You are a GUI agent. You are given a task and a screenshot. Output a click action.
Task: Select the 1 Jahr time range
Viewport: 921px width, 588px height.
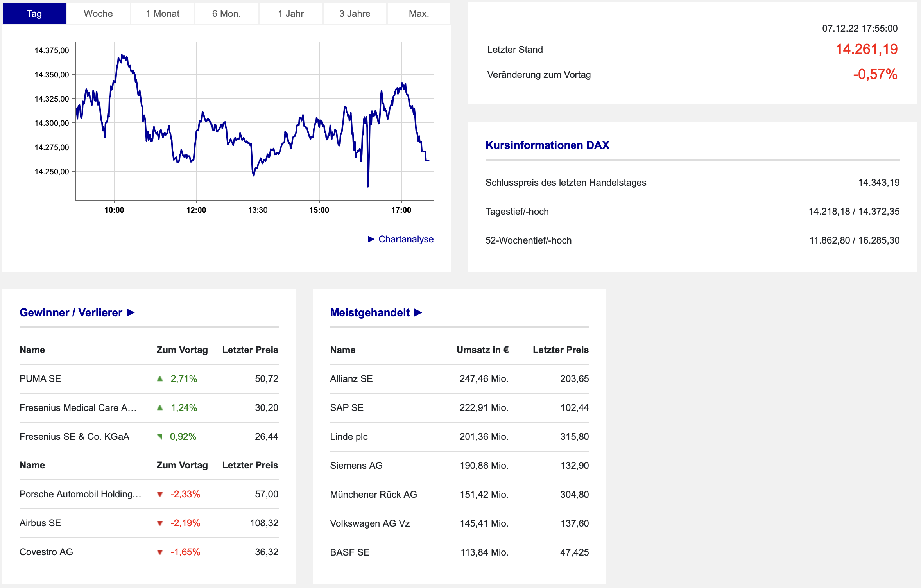point(291,14)
